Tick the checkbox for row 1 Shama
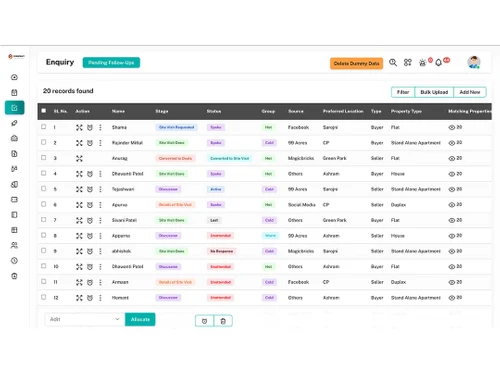500x375 pixels. pyautogui.click(x=44, y=127)
